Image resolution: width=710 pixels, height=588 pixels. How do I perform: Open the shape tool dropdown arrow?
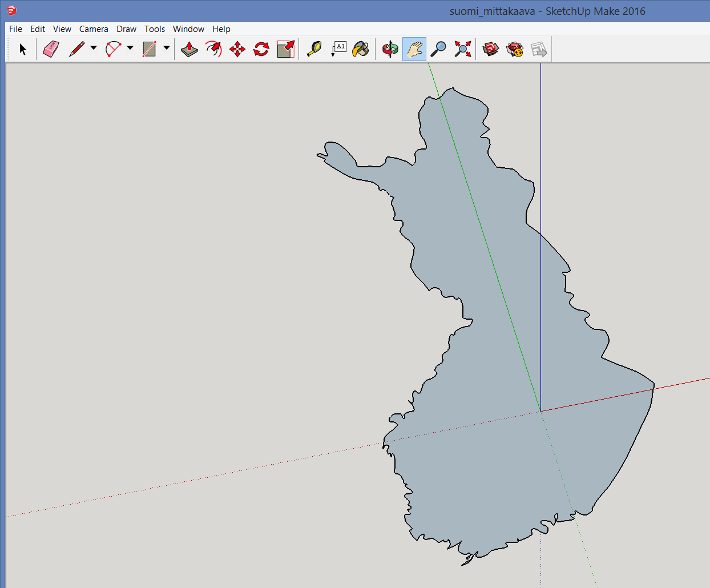pyautogui.click(x=167, y=49)
